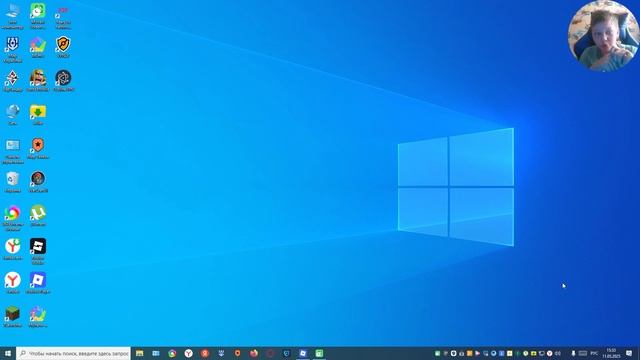Launch the Minecraft grass block shortcut

pos(13,317)
